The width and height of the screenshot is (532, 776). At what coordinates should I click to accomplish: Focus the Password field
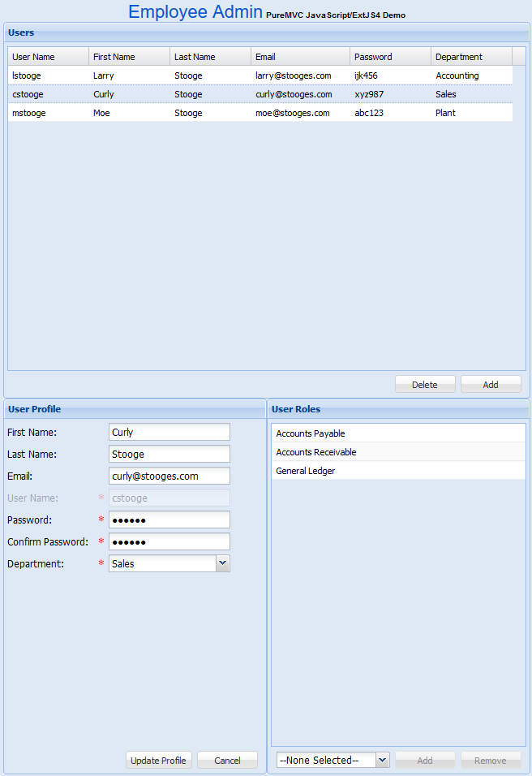point(169,519)
